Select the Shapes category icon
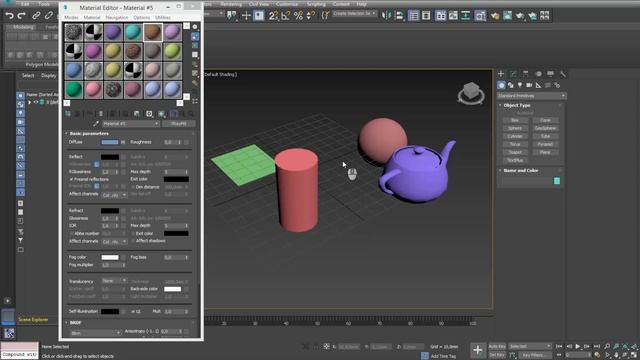Viewport: 640px width, 360px height. 511,85
